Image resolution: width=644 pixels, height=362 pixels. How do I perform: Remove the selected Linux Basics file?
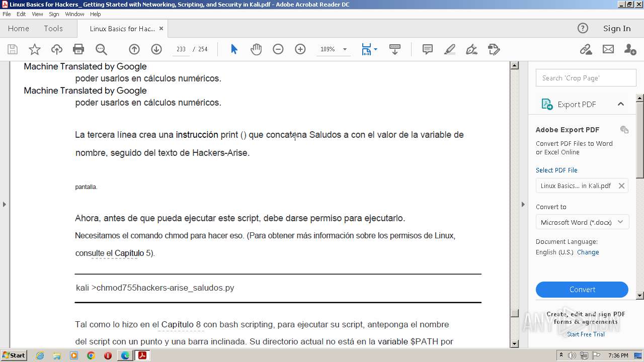[x=621, y=186]
